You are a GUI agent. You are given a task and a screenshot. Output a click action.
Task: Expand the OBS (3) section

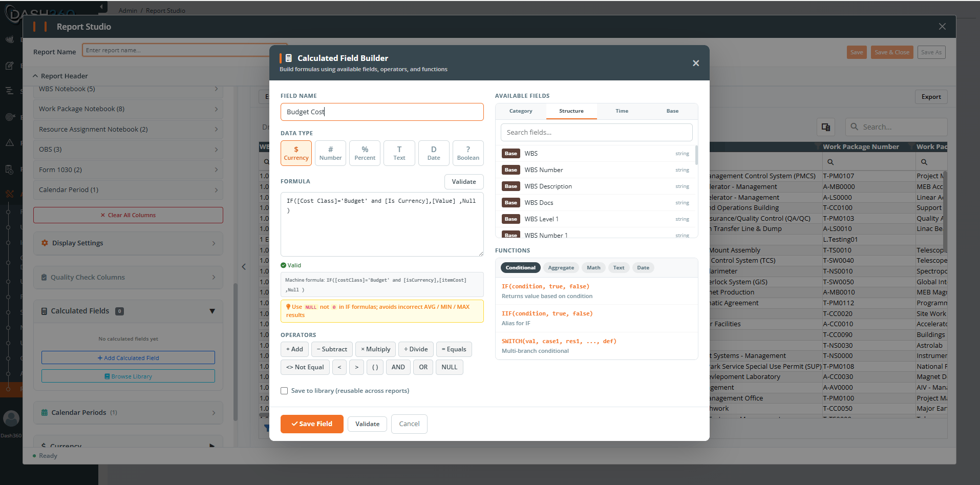click(x=128, y=150)
